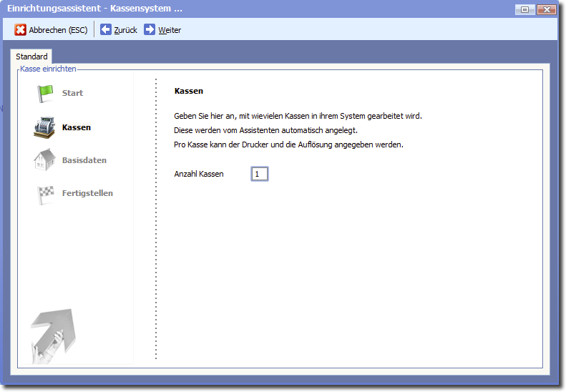This screenshot has width=566, height=392.
Task: Switch to the Standard tab
Action: pos(31,57)
